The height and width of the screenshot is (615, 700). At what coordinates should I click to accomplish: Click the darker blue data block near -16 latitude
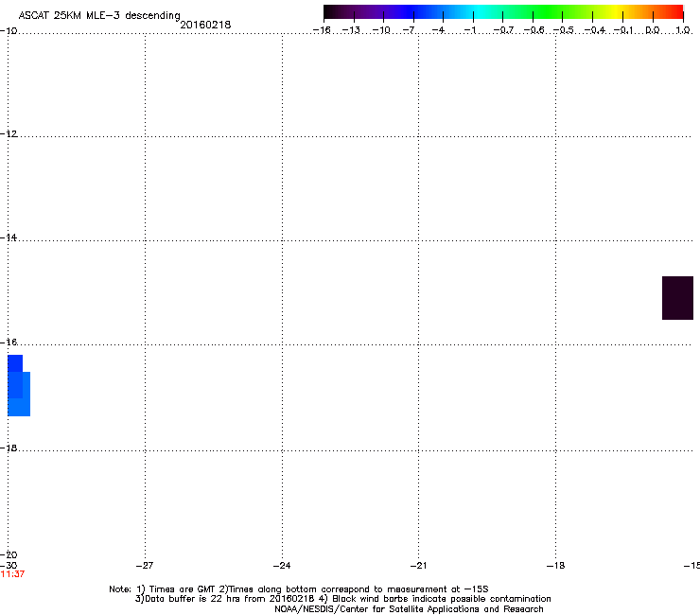(15, 363)
